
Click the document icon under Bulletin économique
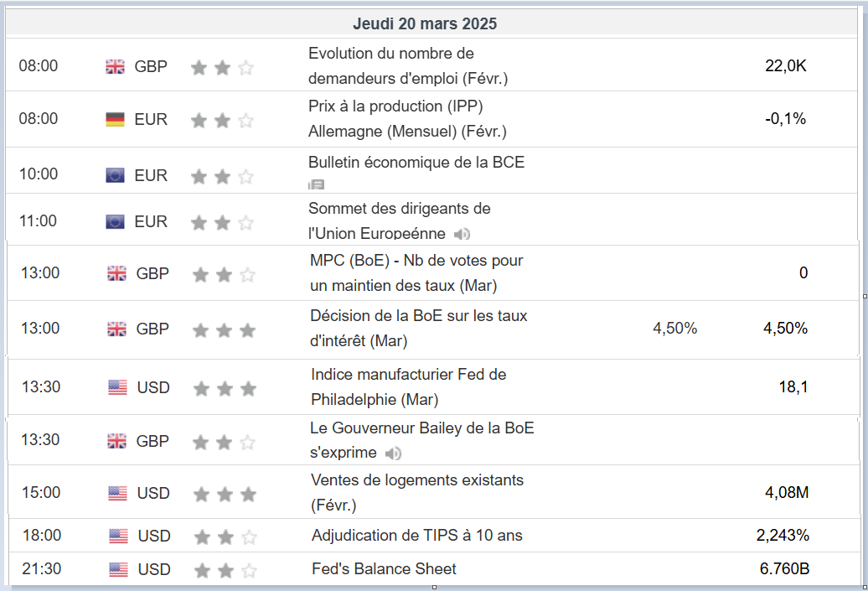(x=316, y=185)
